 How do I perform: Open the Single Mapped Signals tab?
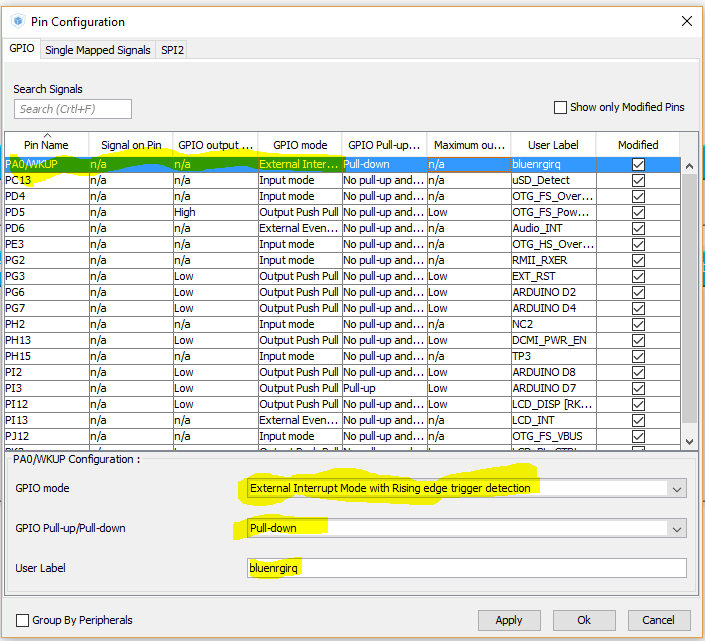98,50
